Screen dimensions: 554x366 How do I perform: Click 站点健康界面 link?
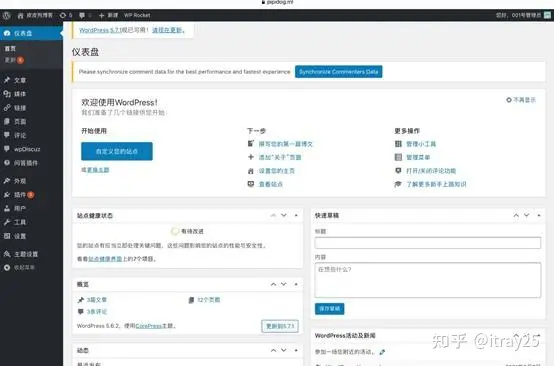click(x=105, y=259)
